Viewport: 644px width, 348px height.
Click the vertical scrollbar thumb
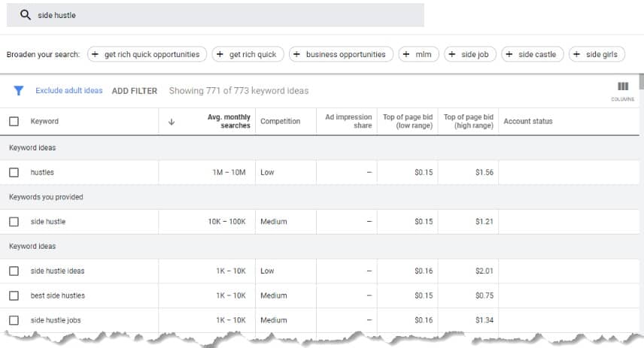[641, 81]
